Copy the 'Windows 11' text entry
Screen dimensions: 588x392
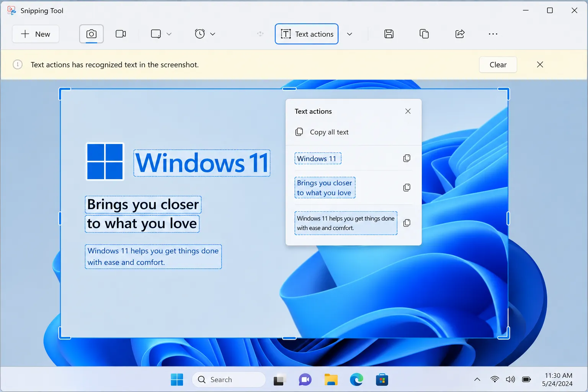tap(407, 158)
